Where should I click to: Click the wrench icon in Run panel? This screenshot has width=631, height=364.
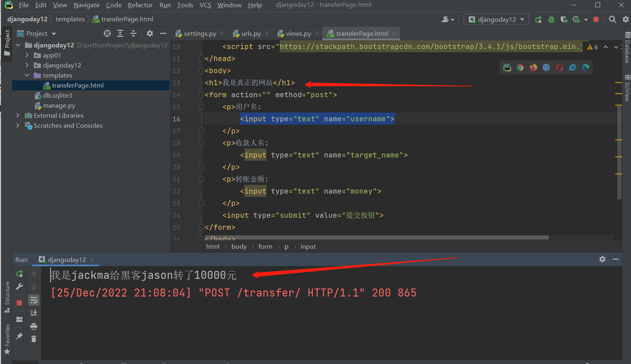[19, 287]
